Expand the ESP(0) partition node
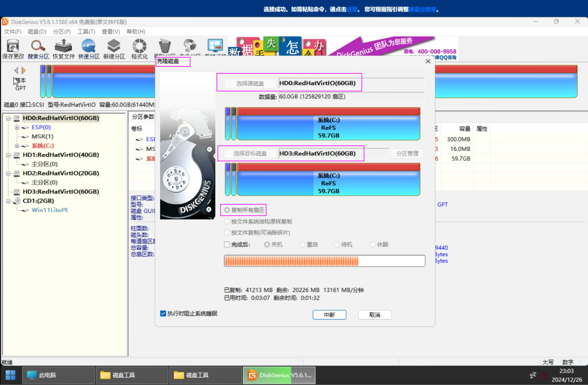Viewport: 588px width, 385px height. tap(17, 128)
